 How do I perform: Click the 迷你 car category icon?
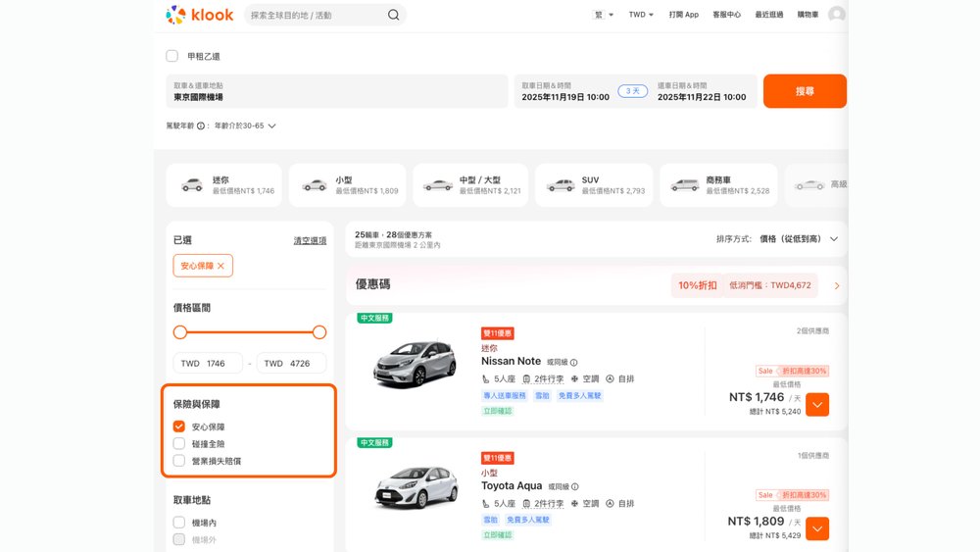tap(192, 185)
